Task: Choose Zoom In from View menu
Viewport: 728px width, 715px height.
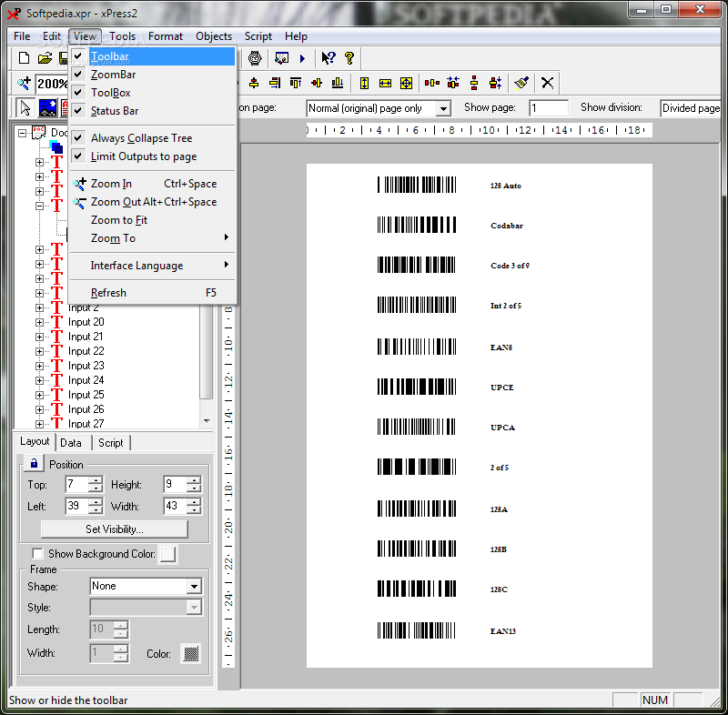Action: click(x=152, y=183)
